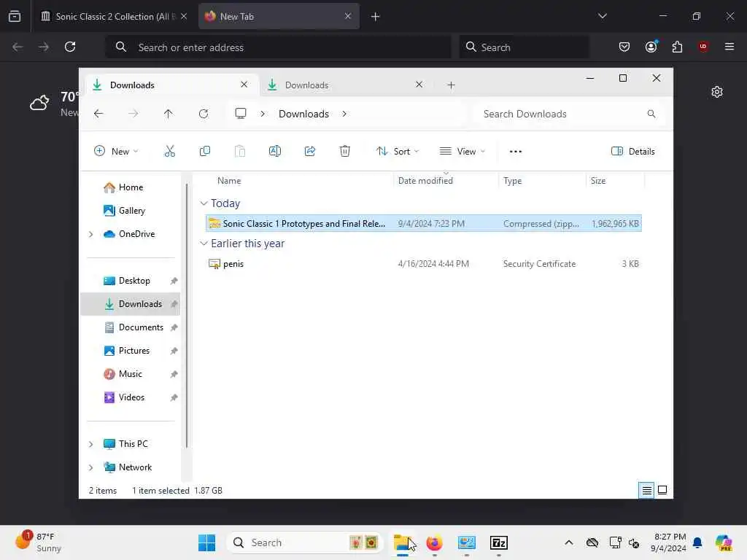Open the View dropdown menu
The width and height of the screenshot is (747, 560).
pos(462,152)
